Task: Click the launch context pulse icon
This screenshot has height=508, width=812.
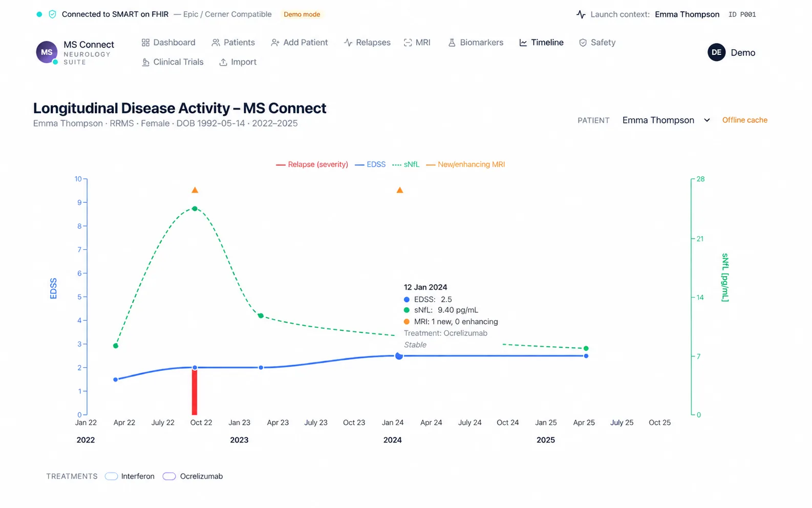Action: pos(581,14)
